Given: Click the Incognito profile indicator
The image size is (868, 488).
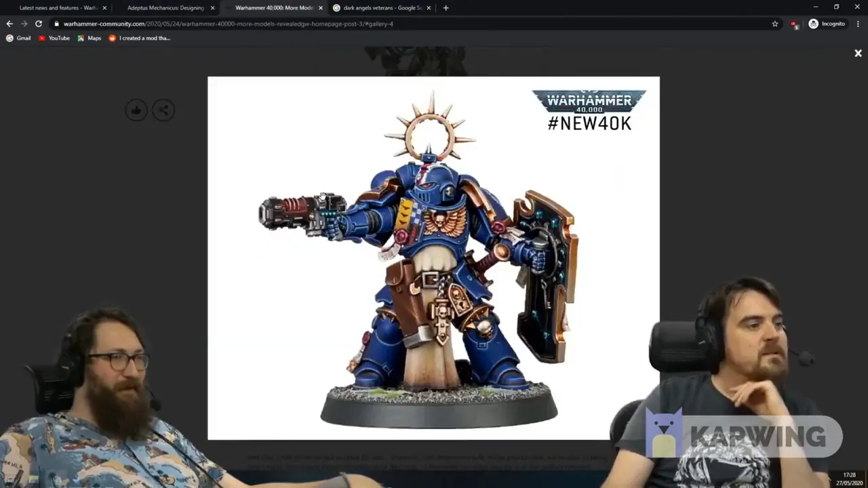Looking at the screenshot, I should click(827, 24).
